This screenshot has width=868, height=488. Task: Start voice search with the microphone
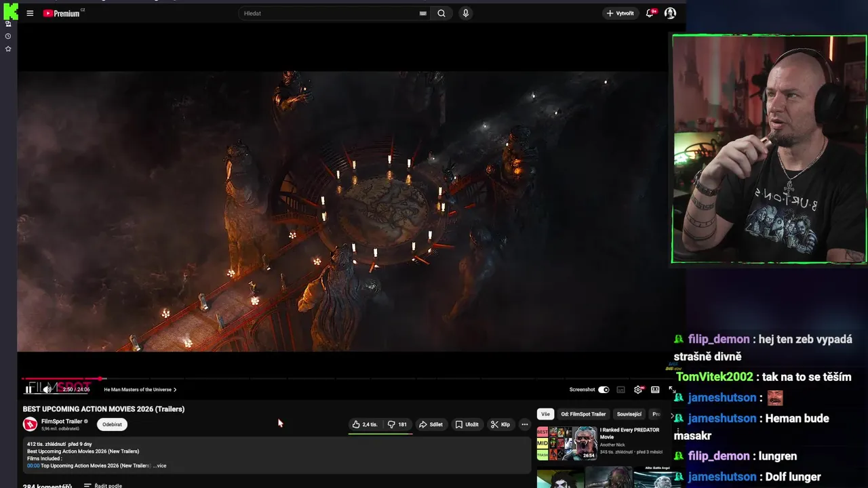465,13
